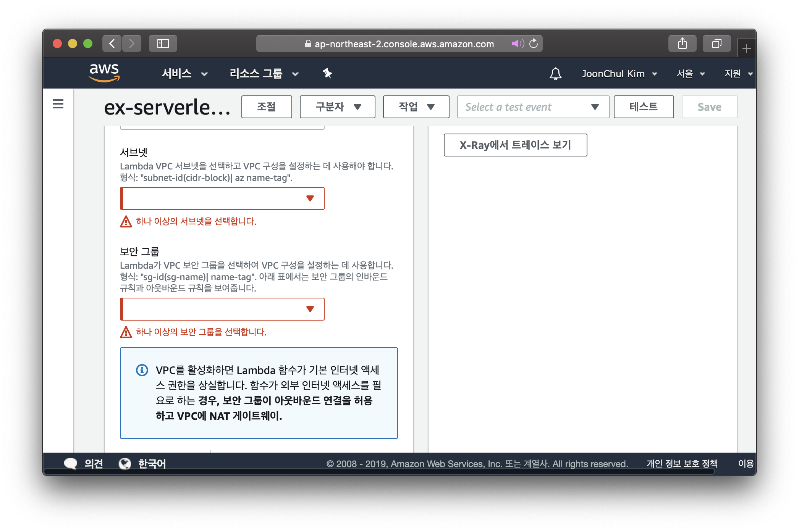
Task: Click the AWS logo home icon
Action: (104, 73)
